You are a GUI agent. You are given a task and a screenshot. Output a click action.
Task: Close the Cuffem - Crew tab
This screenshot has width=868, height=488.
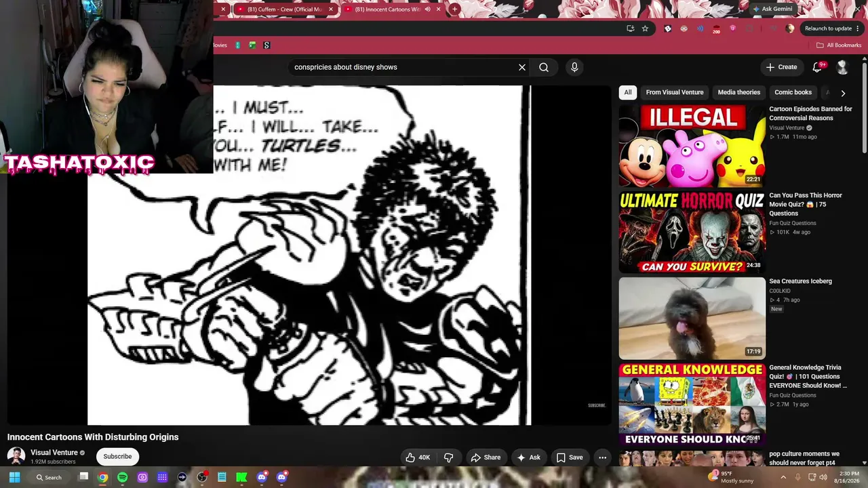(331, 9)
